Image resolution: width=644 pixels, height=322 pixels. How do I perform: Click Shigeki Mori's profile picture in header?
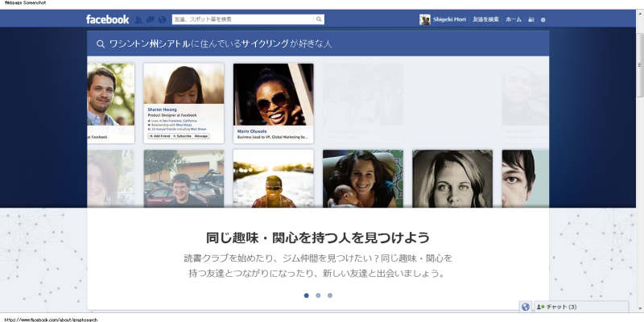(x=425, y=19)
